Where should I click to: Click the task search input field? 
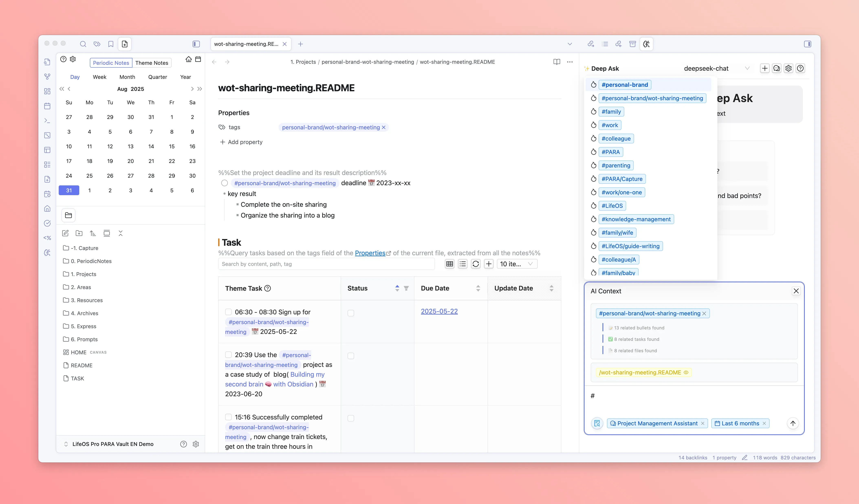[x=326, y=264]
